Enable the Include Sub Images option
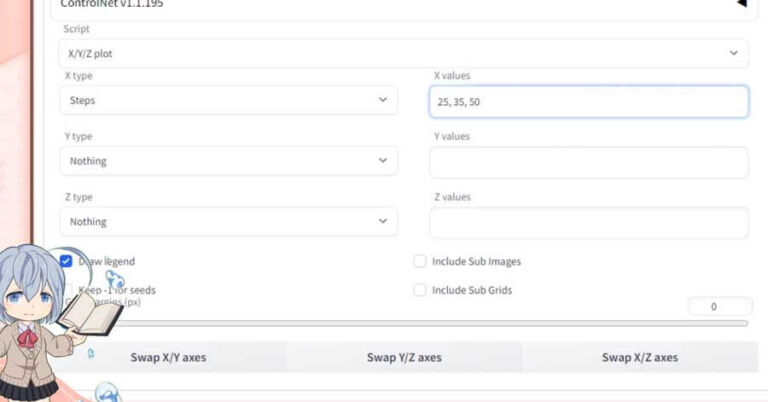768x402 pixels. 420,262
